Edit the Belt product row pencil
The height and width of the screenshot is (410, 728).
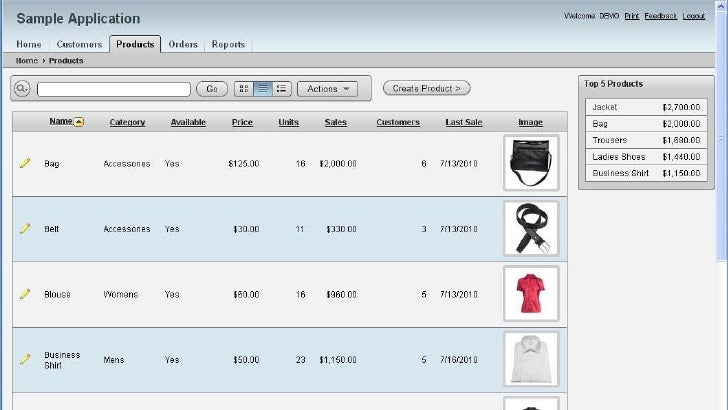point(25,228)
